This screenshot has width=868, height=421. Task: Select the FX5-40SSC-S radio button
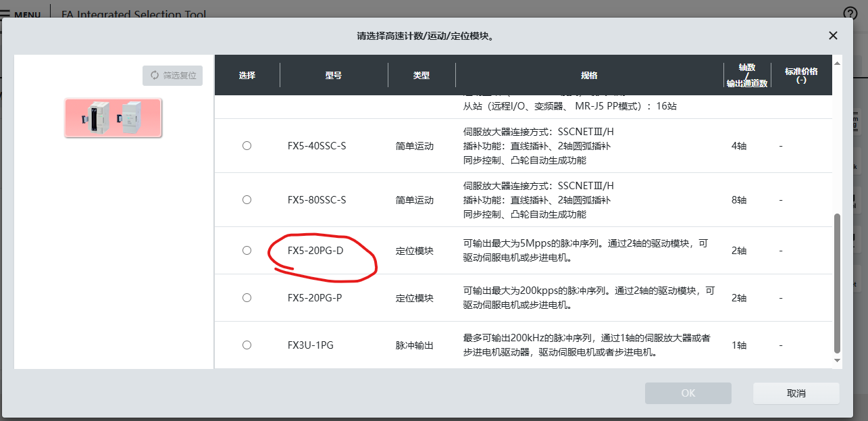tap(247, 145)
